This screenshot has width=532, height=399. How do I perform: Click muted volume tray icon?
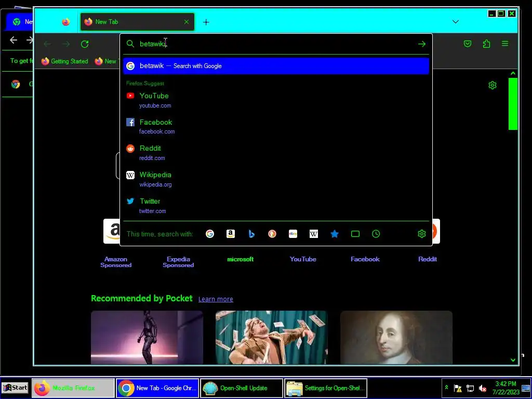coord(482,388)
